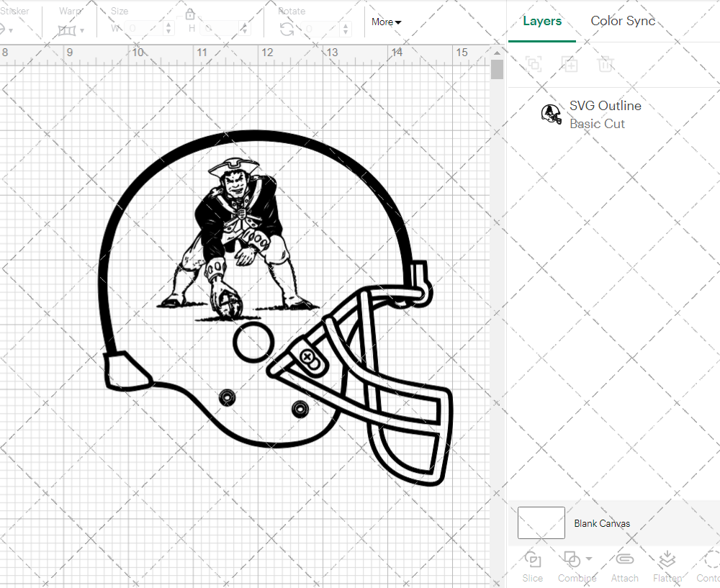
Task: Click the duplicate layer icon
Action: 534,64
